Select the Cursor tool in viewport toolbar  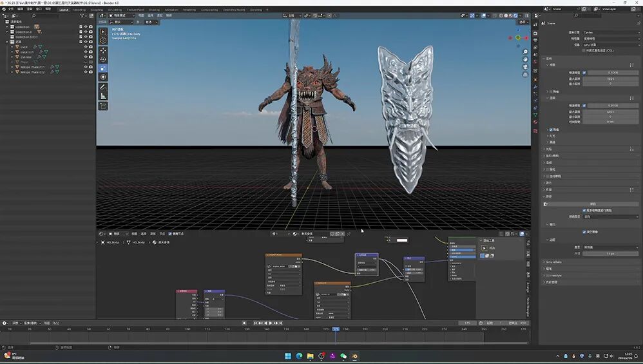click(103, 41)
